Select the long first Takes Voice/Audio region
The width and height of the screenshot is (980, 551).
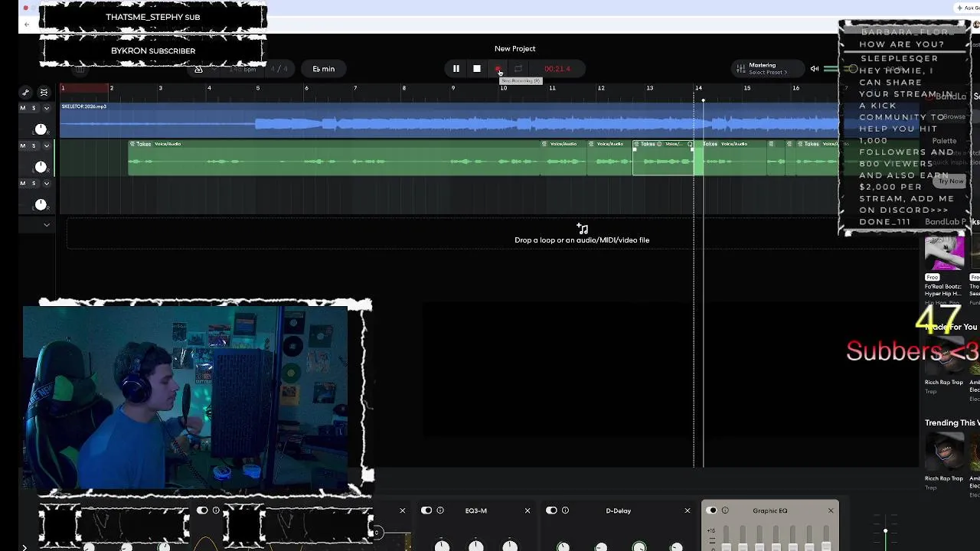333,158
